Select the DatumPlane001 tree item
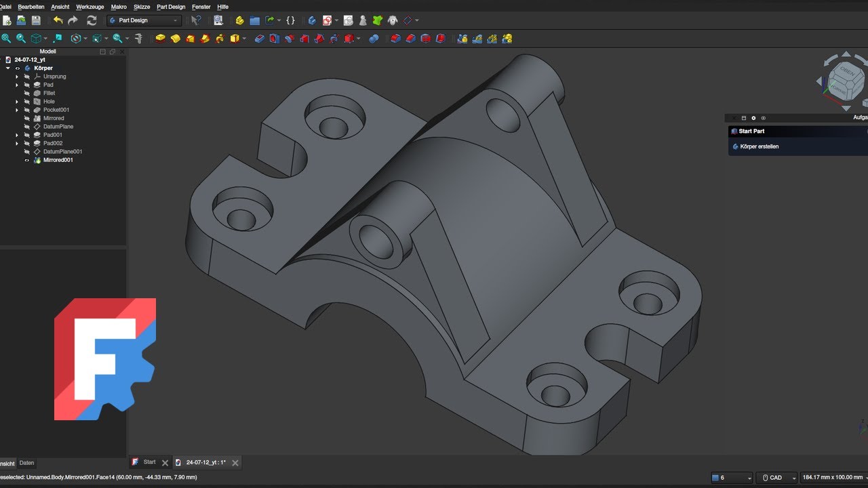 click(62, 152)
